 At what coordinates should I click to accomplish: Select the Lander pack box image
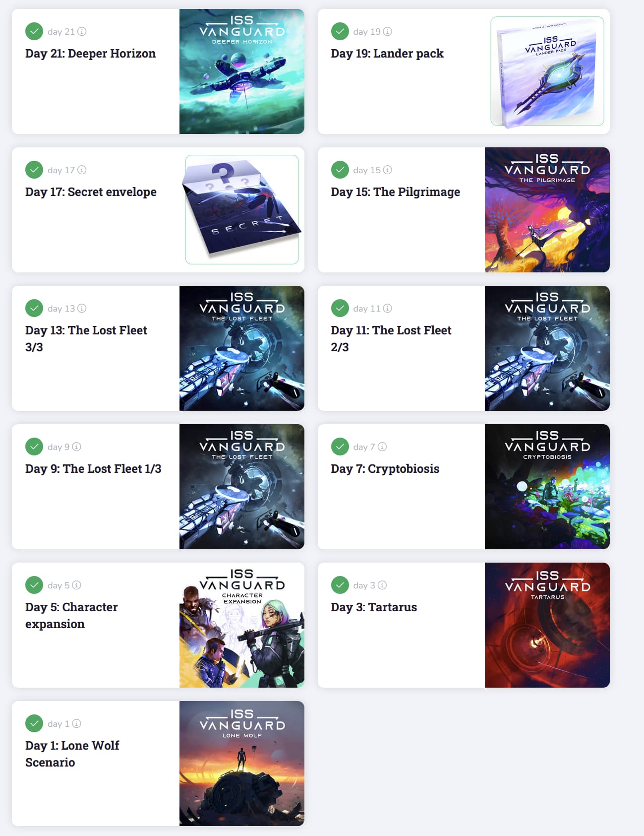click(547, 71)
